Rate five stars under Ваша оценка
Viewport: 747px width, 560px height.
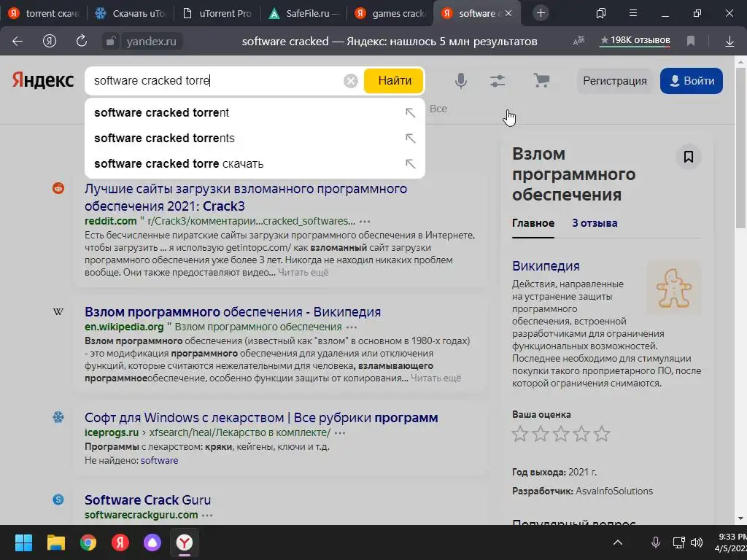[x=602, y=434]
